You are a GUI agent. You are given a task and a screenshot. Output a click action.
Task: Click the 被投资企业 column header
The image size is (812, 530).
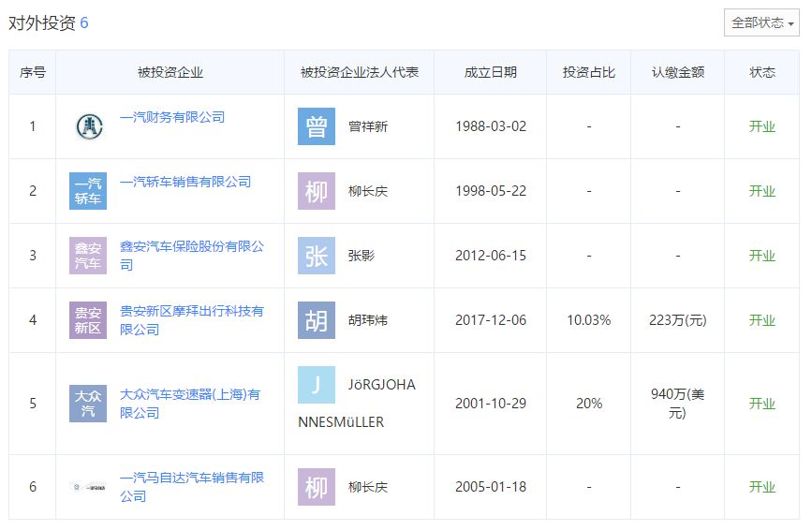tap(170, 72)
